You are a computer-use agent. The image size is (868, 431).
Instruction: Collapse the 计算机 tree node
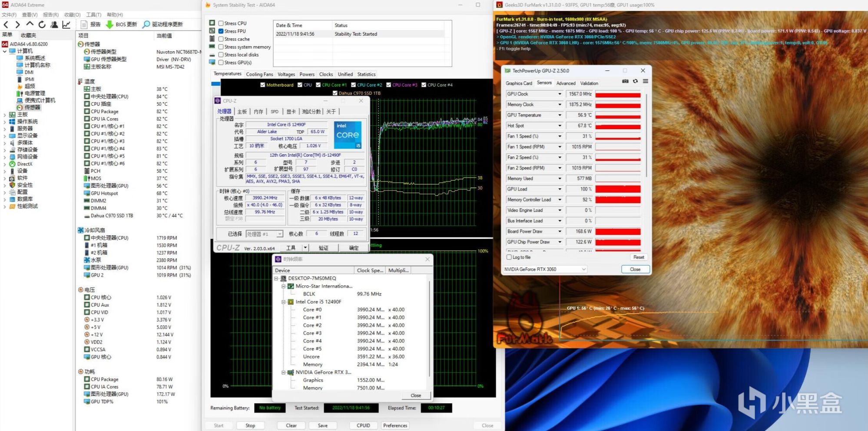5,51
